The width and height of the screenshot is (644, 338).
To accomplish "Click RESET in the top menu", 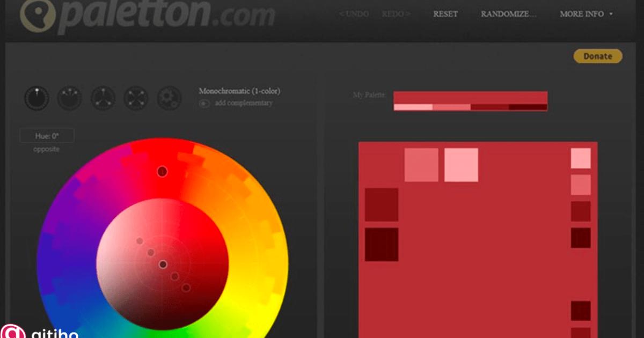I will (445, 14).
